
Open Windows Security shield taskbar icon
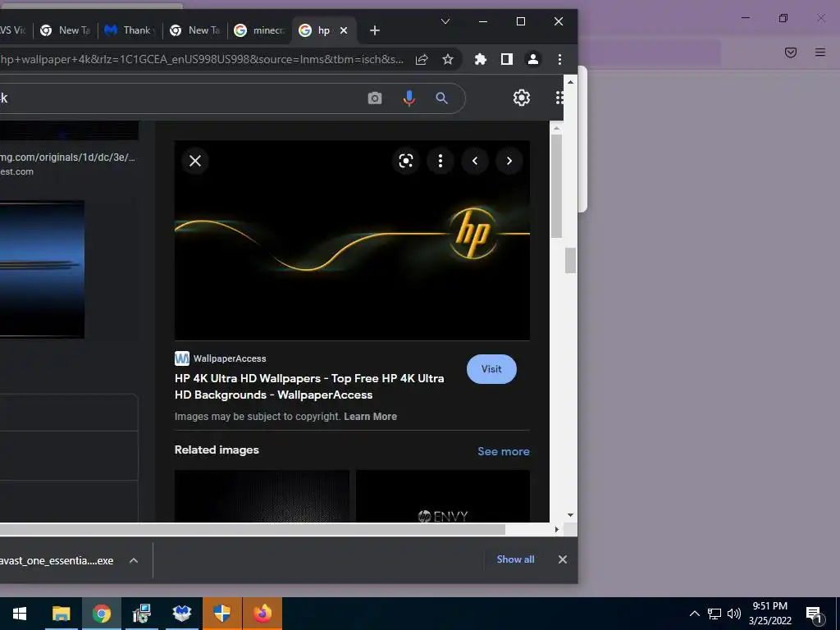point(221,614)
